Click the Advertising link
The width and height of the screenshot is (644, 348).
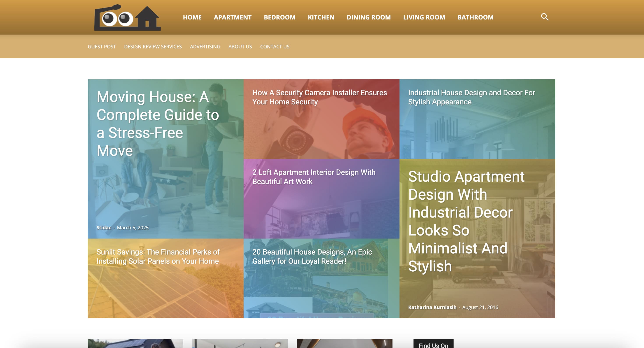205,47
